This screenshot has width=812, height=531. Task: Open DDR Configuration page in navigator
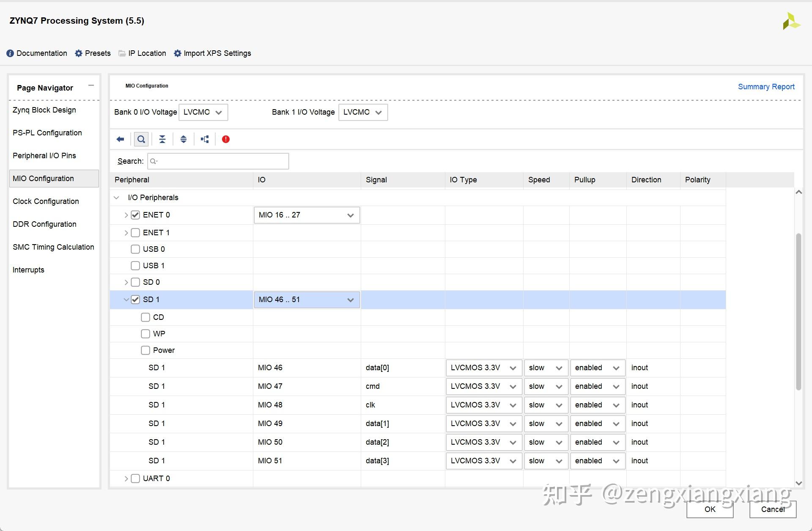pyautogui.click(x=44, y=224)
